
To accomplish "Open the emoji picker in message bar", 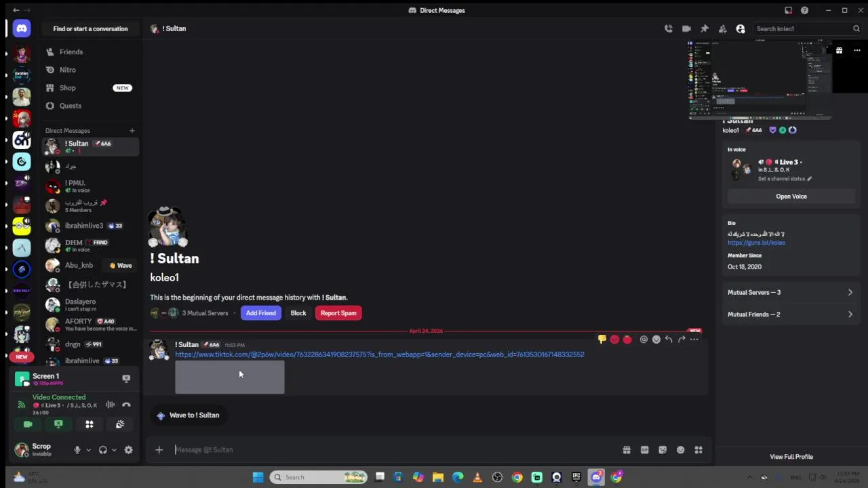I will point(680,449).
